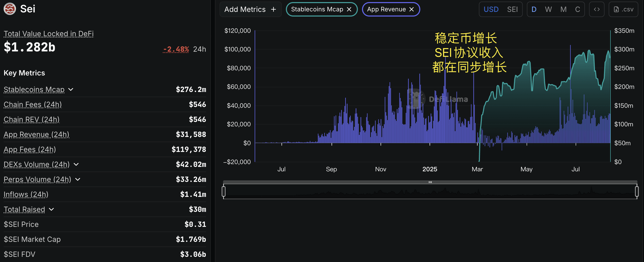Screen dimensions: 644x262
Task: Switch denomination to USD
Action: pos(491,9)
